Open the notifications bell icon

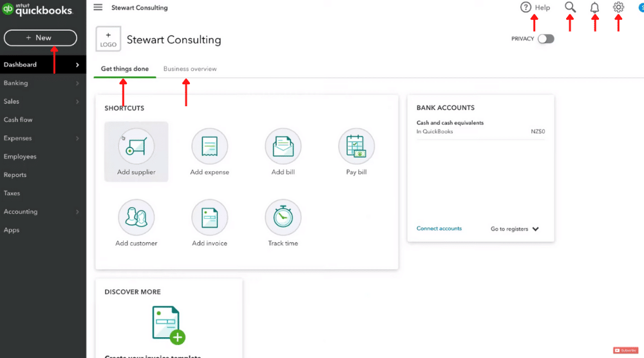click(594, 7)
